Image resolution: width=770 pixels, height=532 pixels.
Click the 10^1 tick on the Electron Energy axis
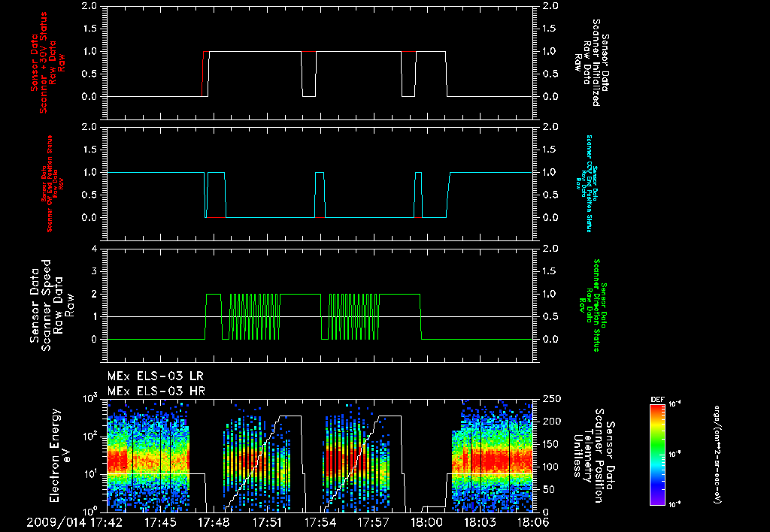89,474
